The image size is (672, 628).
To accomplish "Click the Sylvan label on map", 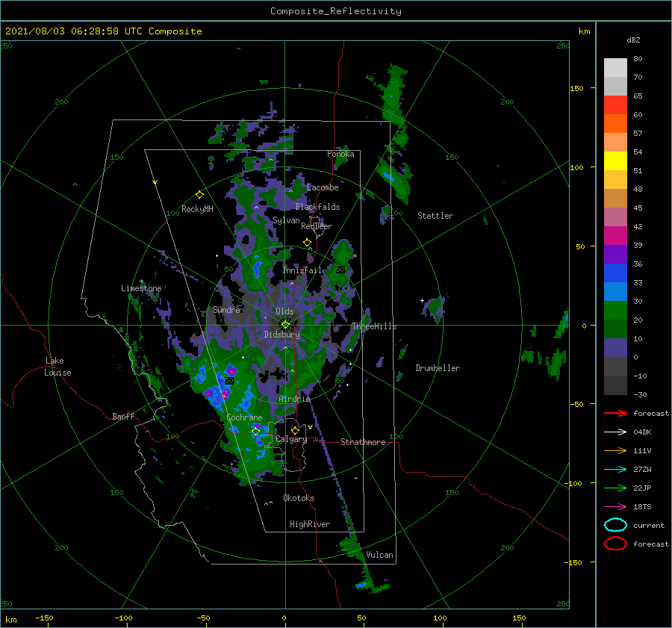I will [x=286, y=220].
